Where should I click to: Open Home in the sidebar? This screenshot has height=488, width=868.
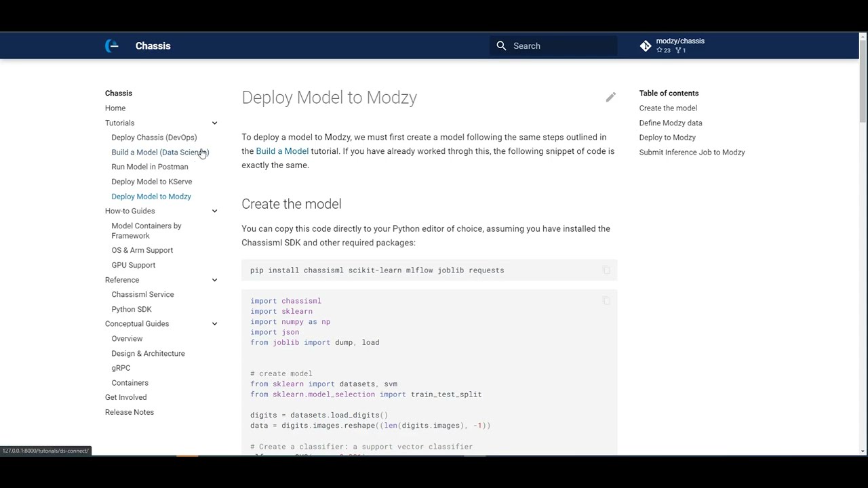115,108
